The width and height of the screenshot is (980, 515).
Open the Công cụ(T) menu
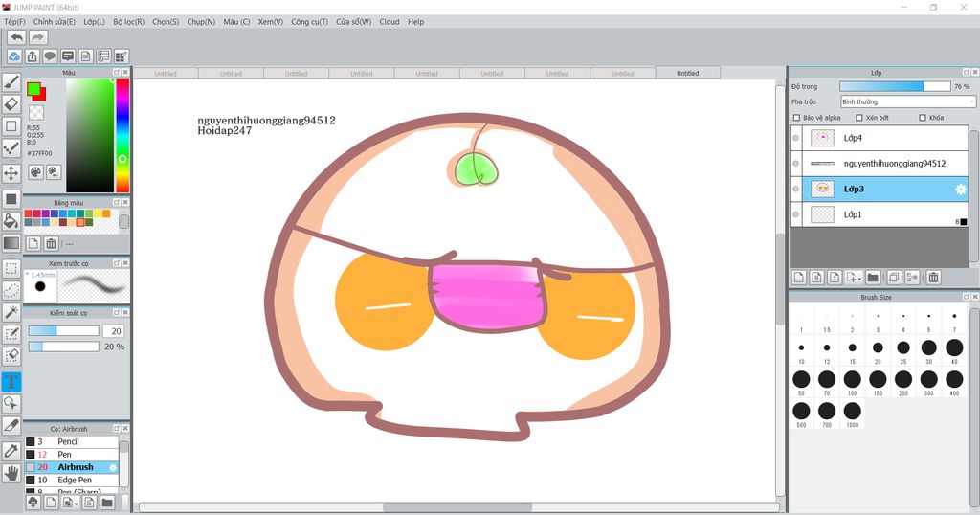coord(309,22)
